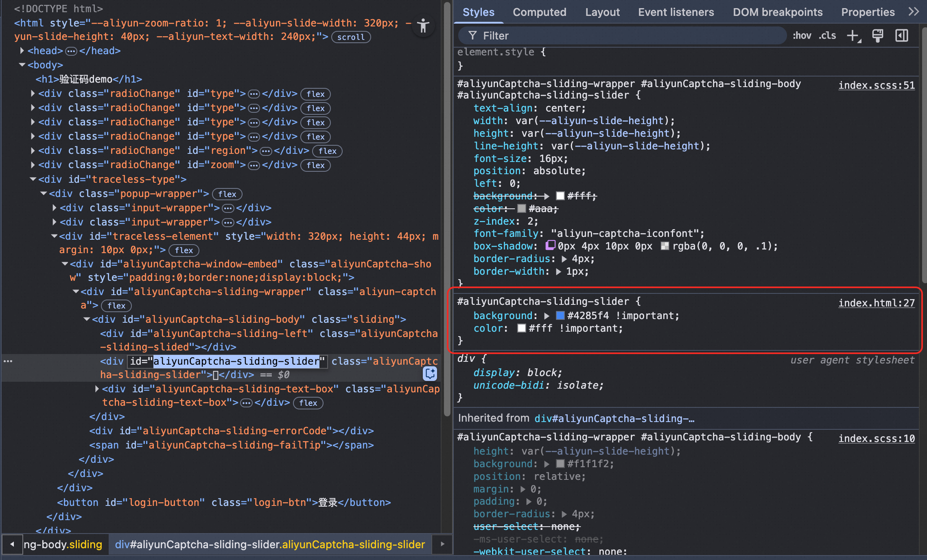Expand the aliyunCaptcha-sliding-text-box div
The image size is (927, 560).
click(x=97, y=389)
